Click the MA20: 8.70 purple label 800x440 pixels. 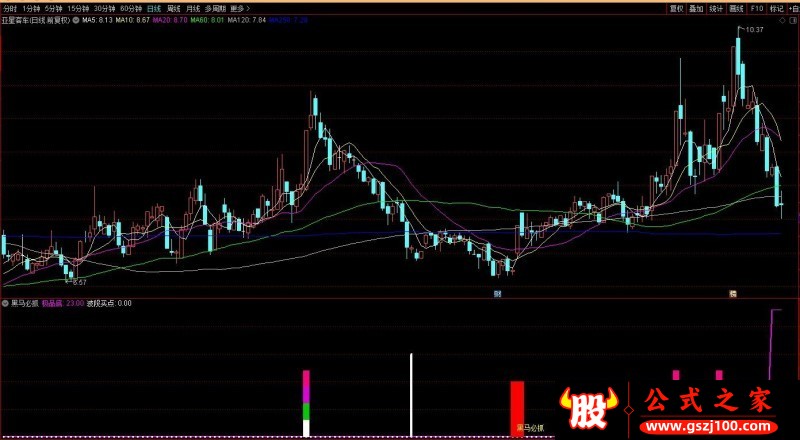click(x=170, y=20)
